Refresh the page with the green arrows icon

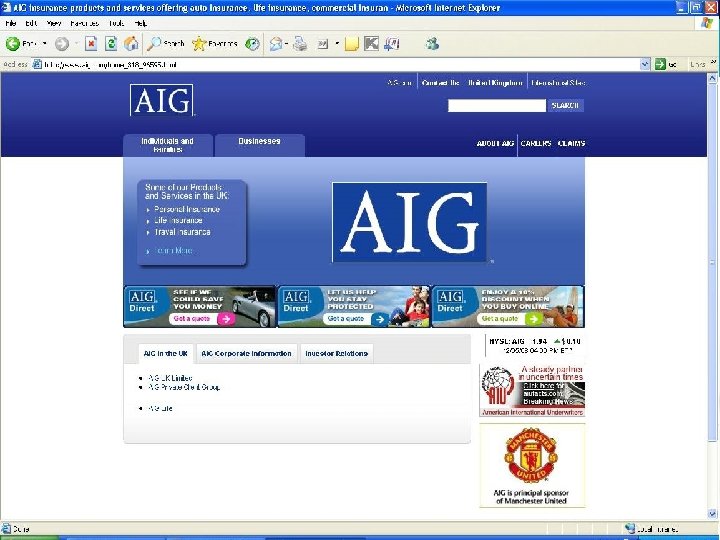pos(111,44)
